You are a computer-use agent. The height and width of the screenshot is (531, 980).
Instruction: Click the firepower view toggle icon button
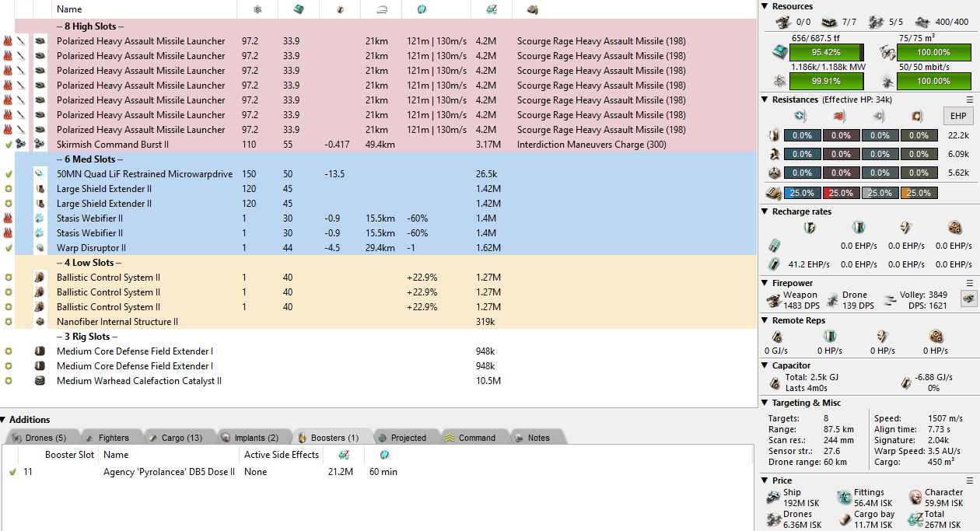(x=968, y=300)
